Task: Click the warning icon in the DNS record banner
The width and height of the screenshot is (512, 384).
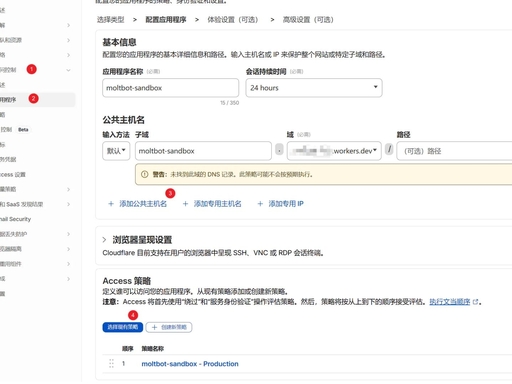Action: pyautogui.click(x=144, y=174)
